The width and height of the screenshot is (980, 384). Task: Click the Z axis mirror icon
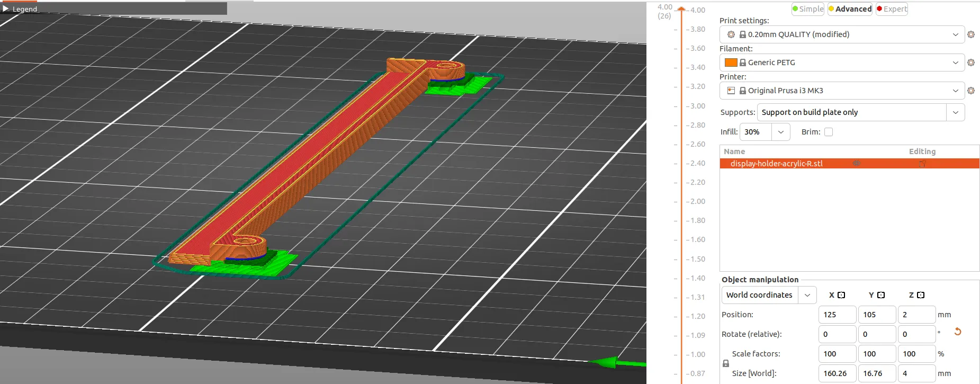point(921,295)
